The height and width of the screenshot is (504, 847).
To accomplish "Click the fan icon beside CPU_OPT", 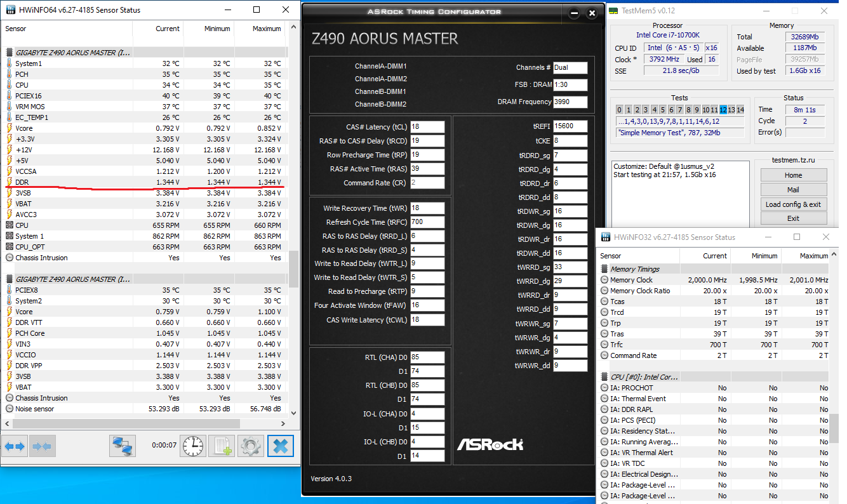I will click(x=10, y=247).
